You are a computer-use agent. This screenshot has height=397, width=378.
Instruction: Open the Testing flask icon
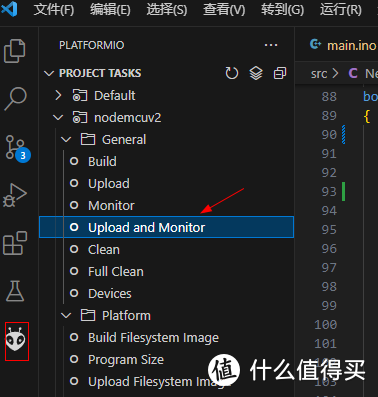coord(15,291)
